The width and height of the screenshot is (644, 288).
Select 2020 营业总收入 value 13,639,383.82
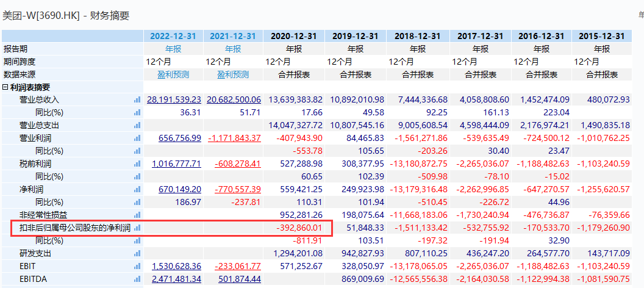click(x=296, y=100)
